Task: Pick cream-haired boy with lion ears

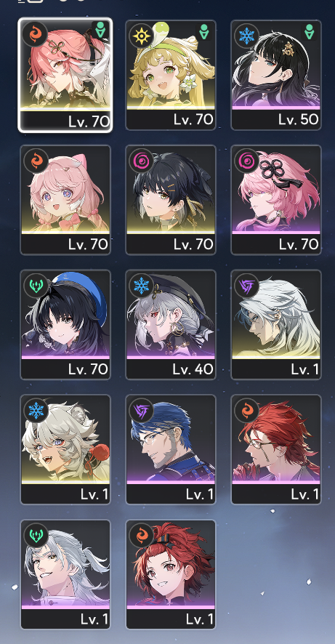Action: point(65,450)
